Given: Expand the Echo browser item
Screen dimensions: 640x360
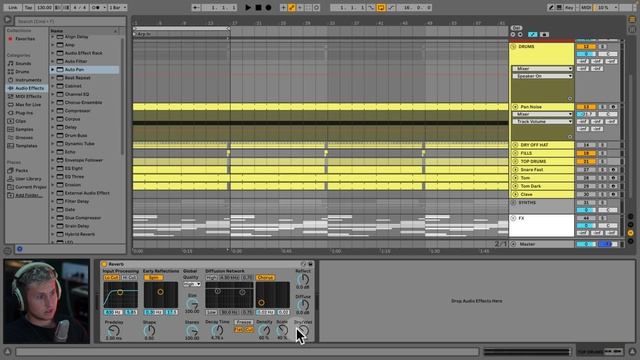Looking at the screenshot, I should click(x=53, y=152).
